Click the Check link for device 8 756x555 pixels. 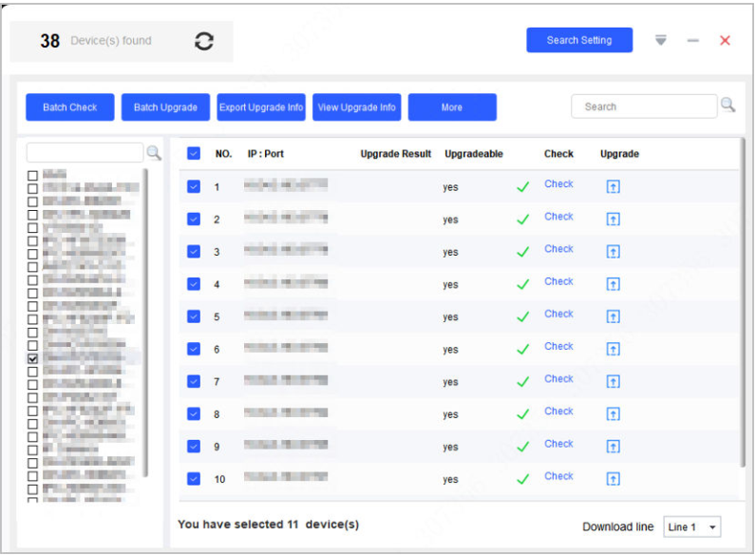pyautogui.click(x=558, y=411)
